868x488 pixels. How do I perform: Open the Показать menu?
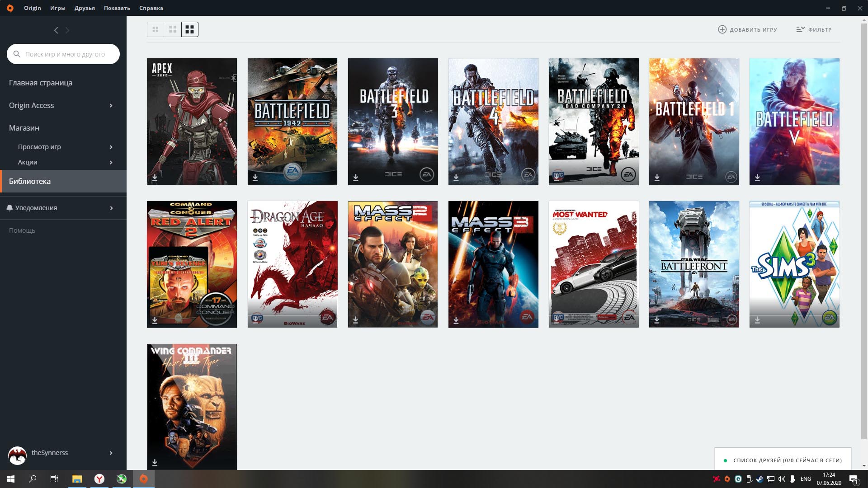[x=117, y=8]
